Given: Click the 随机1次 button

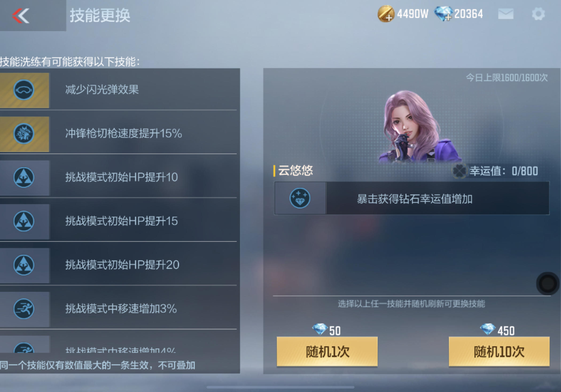Looking at the screenshot, I should pos(327,351).
